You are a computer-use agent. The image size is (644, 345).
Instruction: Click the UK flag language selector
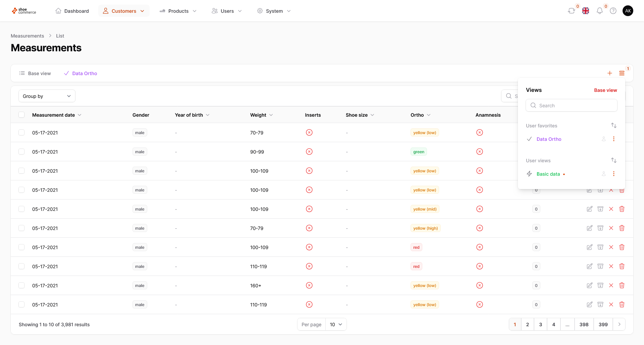click(586, 11)
